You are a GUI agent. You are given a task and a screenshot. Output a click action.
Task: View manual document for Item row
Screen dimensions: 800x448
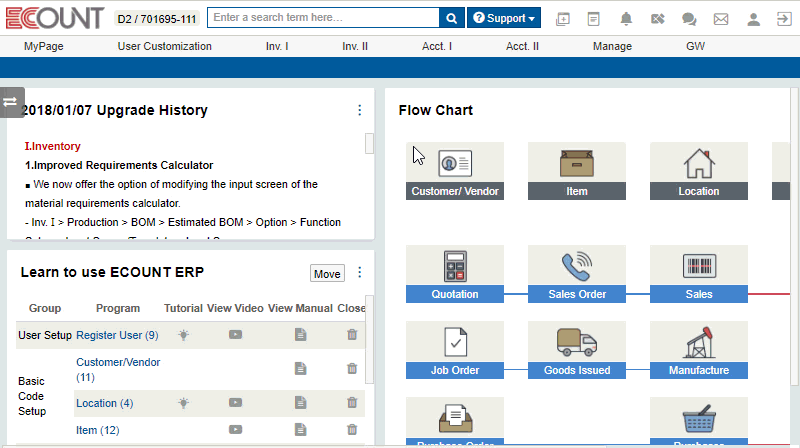click(x=301, y=430)
